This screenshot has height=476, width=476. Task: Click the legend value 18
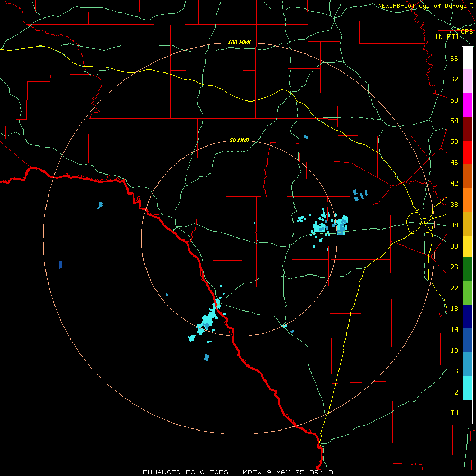[x=454, y=309]
